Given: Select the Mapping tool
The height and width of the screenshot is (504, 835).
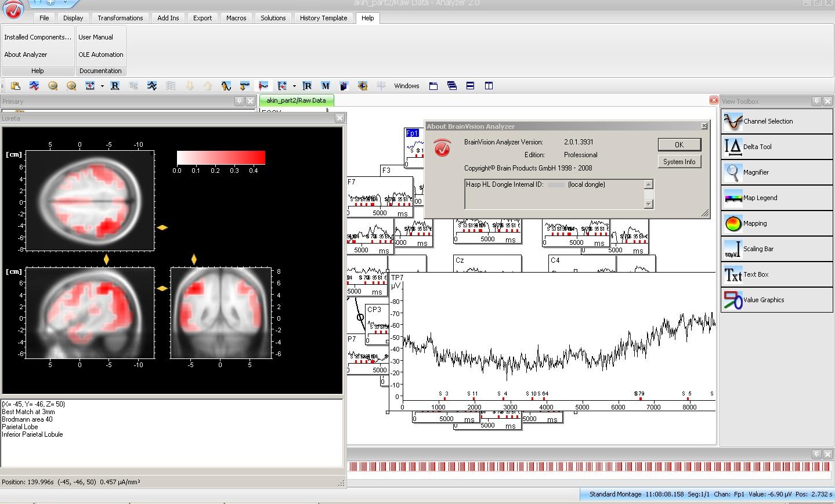Looking at the screenshot, I should [x=776, y=223].
